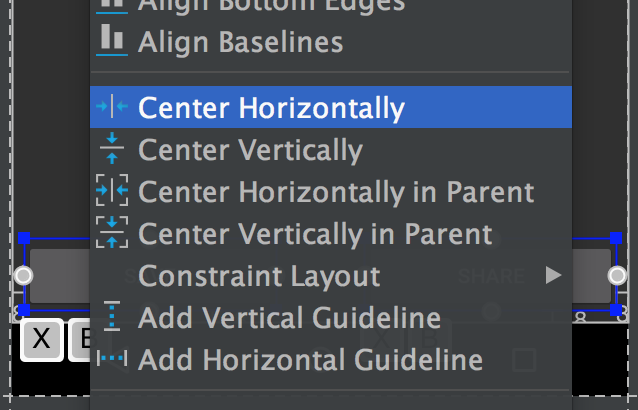Click the X button in the layout
This screenshot has height=410, width=638.
41,340
